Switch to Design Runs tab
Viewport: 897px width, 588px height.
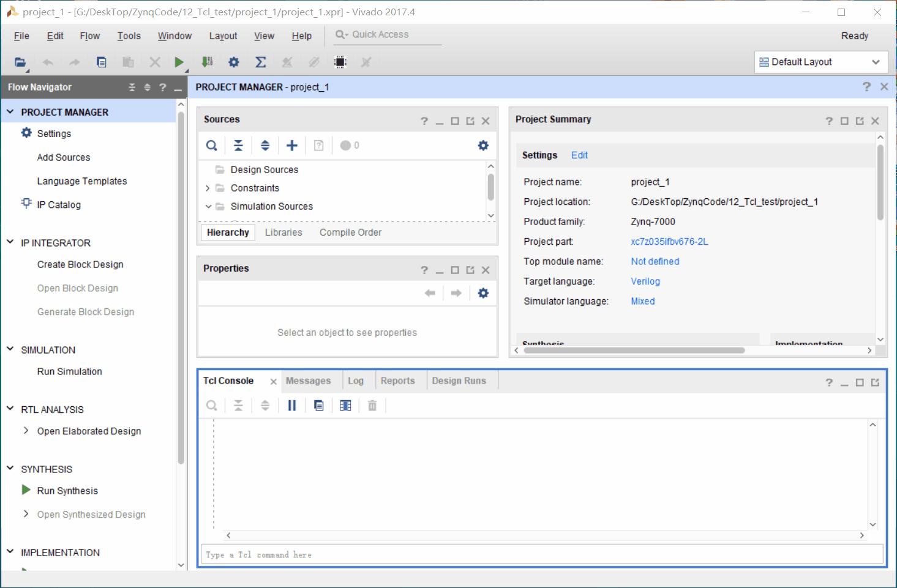[459, 381]
